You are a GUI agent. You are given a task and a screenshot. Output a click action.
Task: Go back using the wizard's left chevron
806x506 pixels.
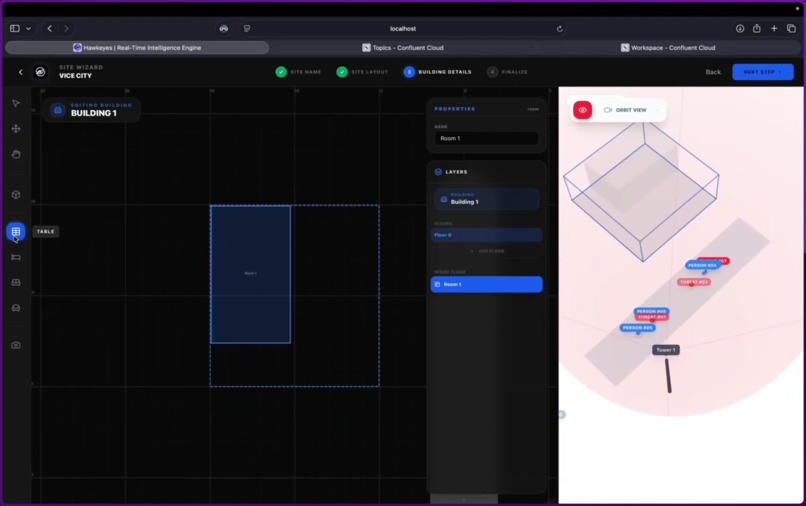pyautogui.click(x=21, y=72)
